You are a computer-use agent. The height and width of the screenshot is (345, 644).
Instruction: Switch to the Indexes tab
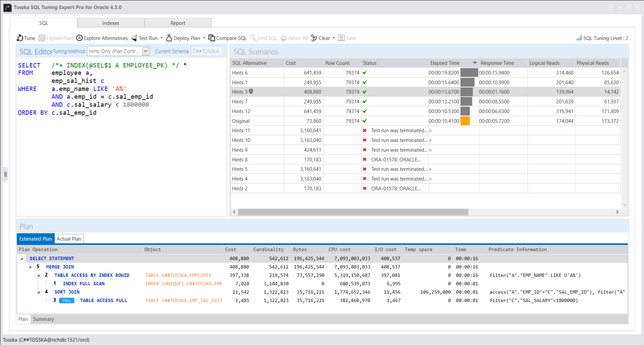[111, 23]
